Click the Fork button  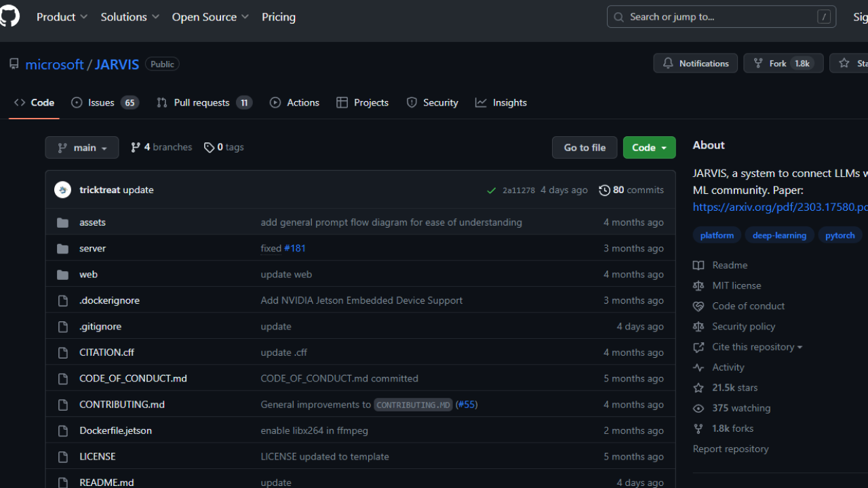click(x=783, y=63)
